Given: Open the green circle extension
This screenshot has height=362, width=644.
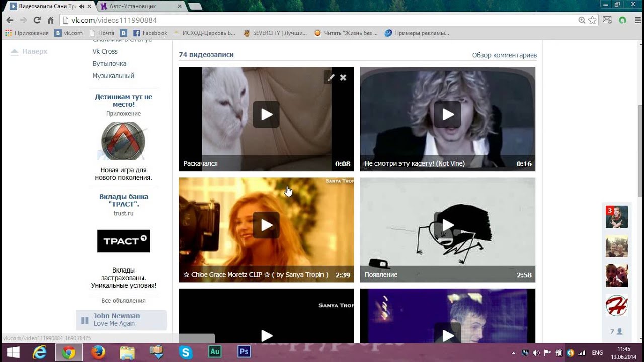Looking at the screenshot, I should pos(622,20).
